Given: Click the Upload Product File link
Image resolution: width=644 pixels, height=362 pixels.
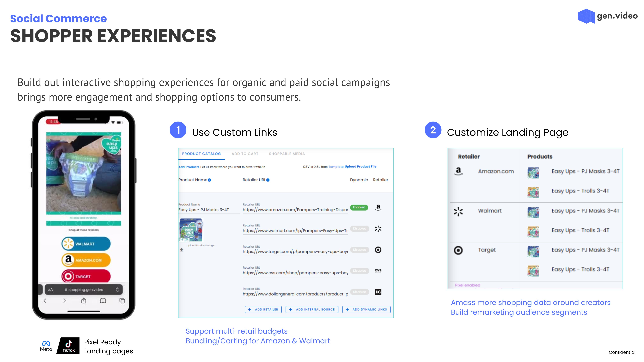Looking at the screenshot, I should click(360, 166).
